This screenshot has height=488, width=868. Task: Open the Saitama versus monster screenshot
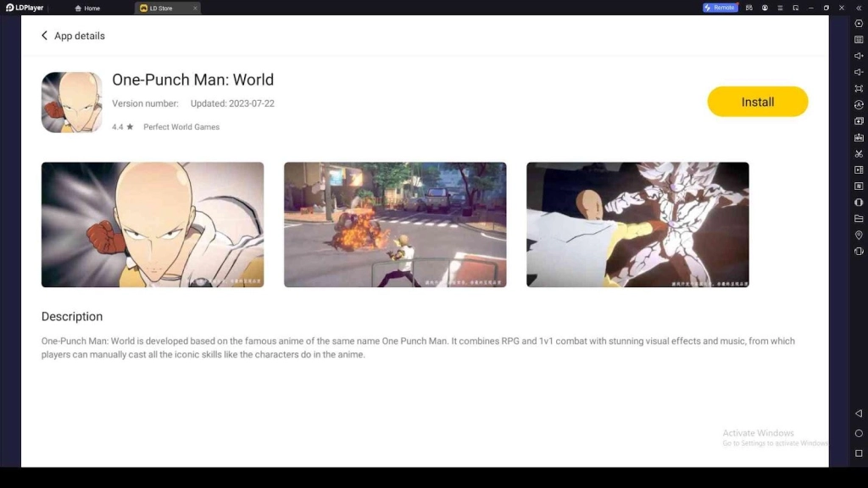pos(637,225)
